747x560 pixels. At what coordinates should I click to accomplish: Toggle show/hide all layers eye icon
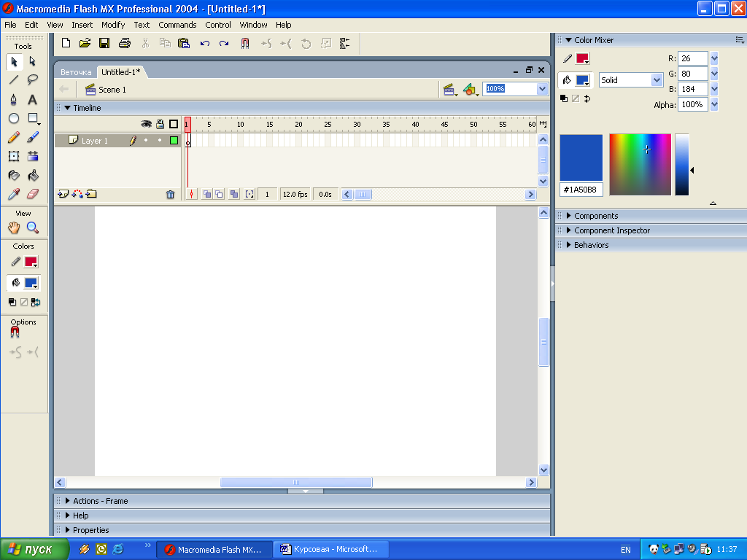tap(146, 124)
